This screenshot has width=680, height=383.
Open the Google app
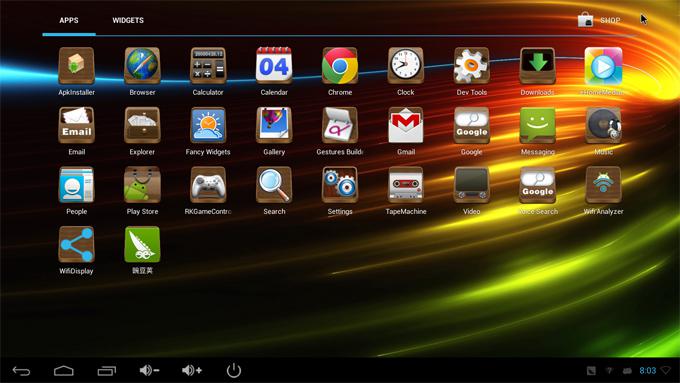[471, 125]
